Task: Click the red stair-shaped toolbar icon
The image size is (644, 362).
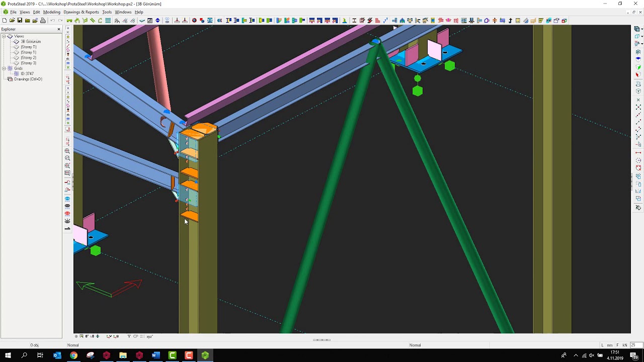Action: pyautogui.click(x=378, y=21)
